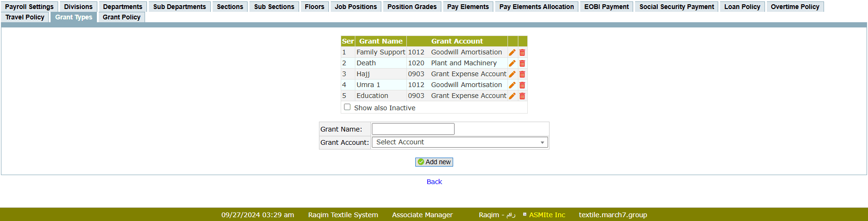Delete the Education grant row
The width and height of the screenshot is (868, 221).
pyautogui.click(x=522, y=96)
